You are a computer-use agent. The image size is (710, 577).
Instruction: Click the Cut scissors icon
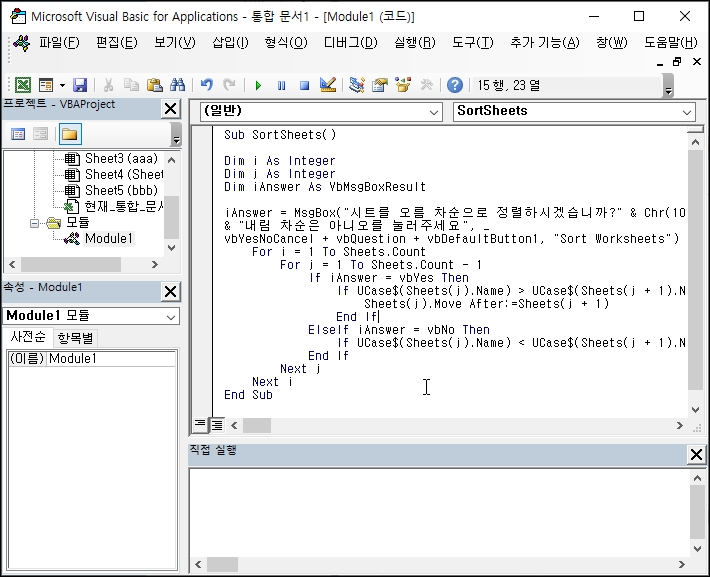pos(108,85)
